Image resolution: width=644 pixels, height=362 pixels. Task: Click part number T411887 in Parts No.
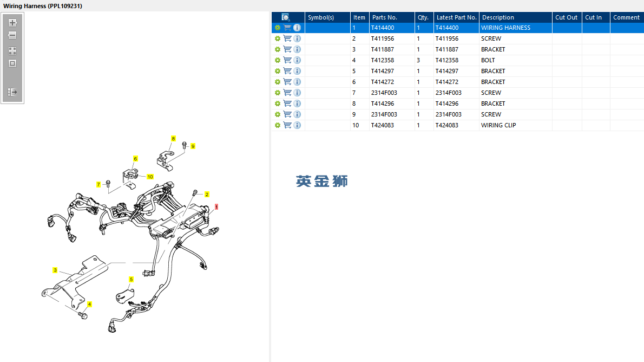383,49
